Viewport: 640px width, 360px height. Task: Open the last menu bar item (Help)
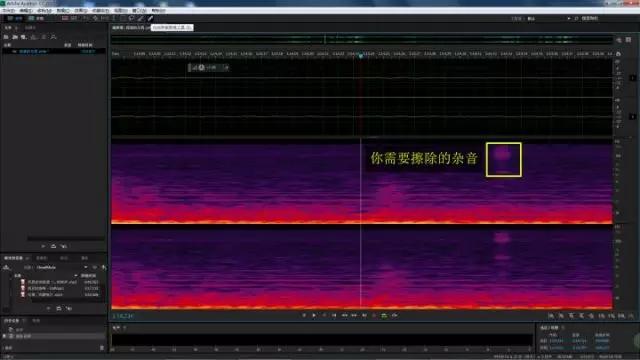tap(158, 11)
